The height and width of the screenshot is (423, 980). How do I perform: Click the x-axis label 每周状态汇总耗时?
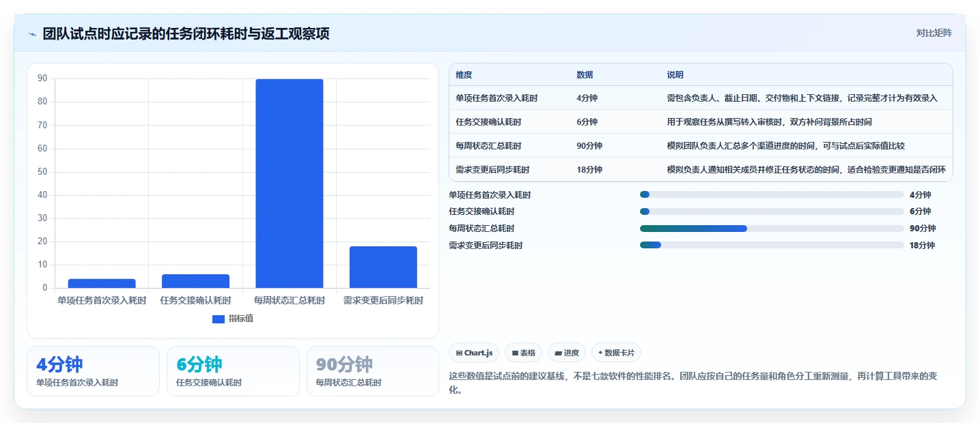coord(290,300)
